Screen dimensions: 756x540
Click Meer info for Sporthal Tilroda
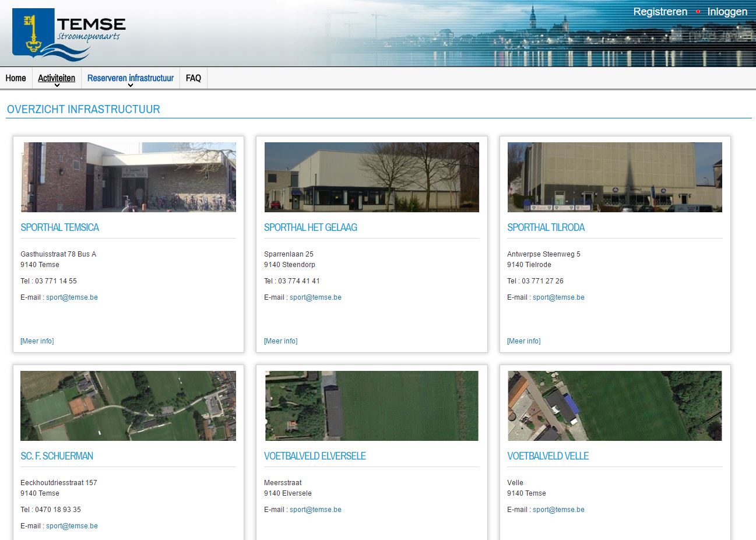coord(523,341)
